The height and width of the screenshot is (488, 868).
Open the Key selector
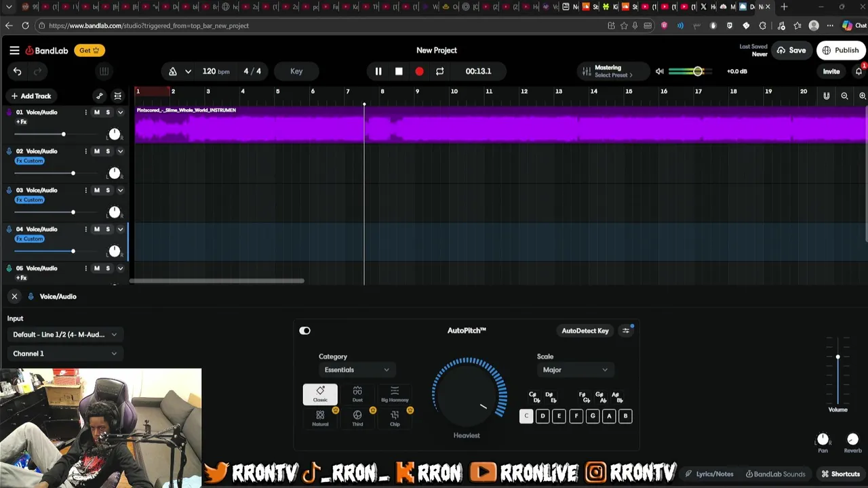[x=296, y=71]
